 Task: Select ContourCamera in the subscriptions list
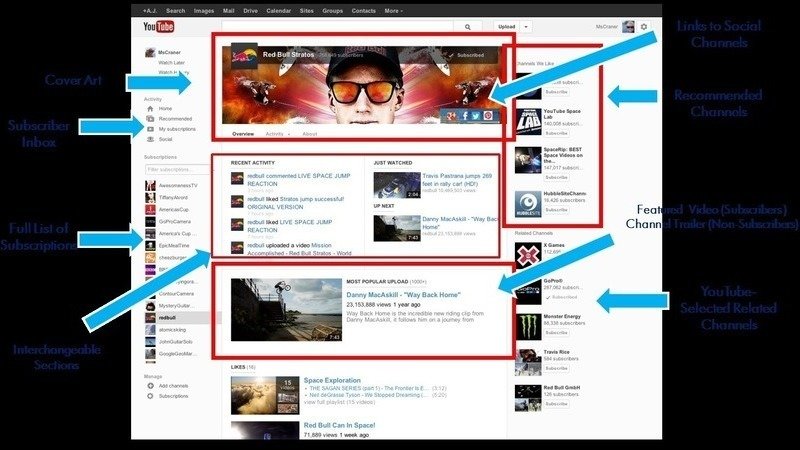[177, 294]
